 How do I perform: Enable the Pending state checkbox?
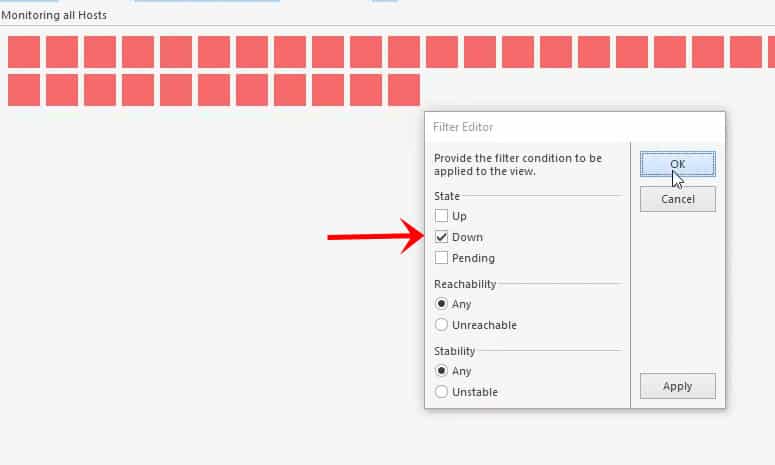pos(441,258)
